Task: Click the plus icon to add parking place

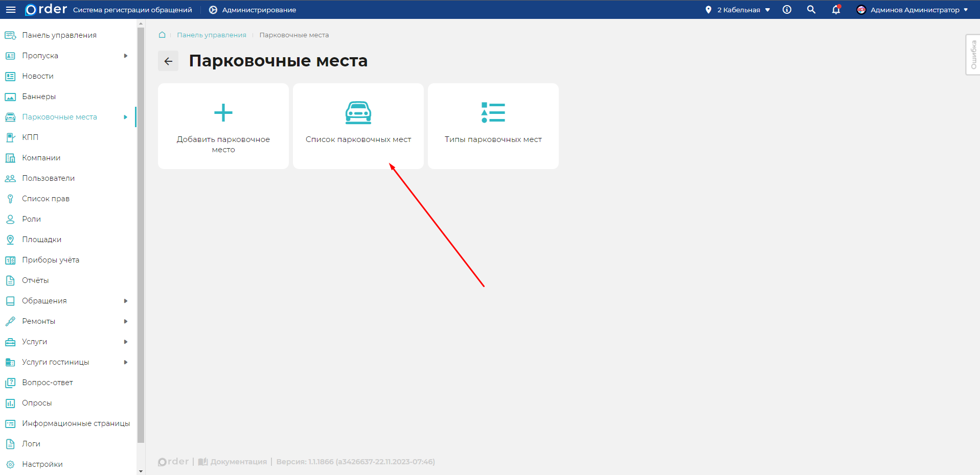Action: pos(223,113)
